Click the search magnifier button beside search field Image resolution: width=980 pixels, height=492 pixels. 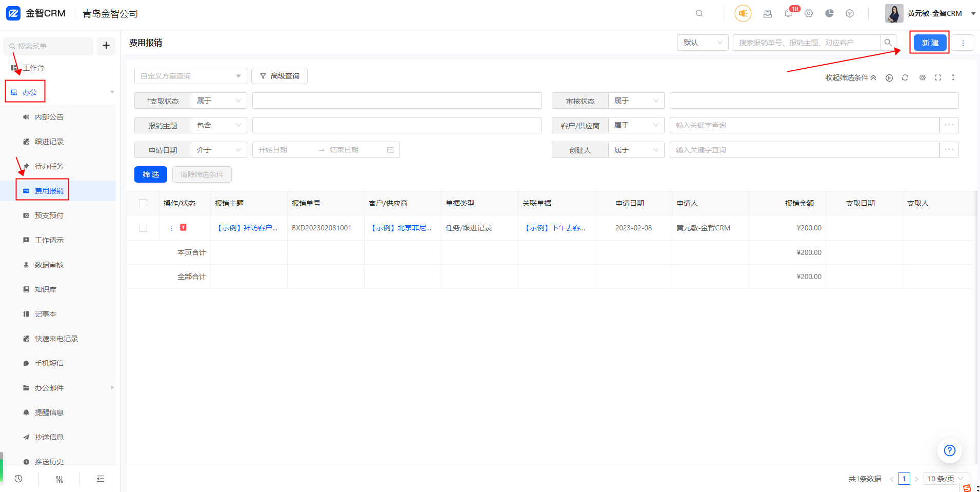point(888,43)
